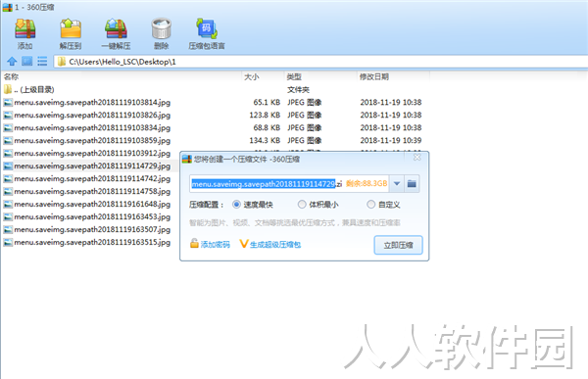Click the 一键解压 one-click extract icon
Viewport: 588px width, 379px height.
click(116, 29)
